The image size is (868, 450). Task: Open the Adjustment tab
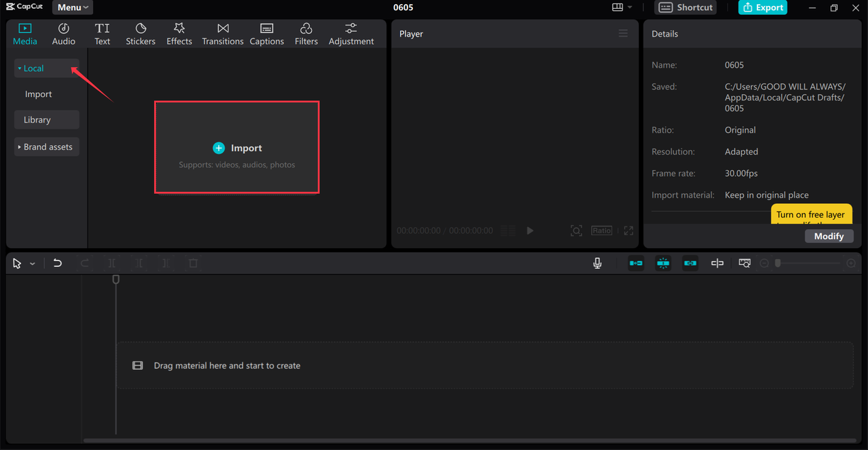tap(351, 34)
